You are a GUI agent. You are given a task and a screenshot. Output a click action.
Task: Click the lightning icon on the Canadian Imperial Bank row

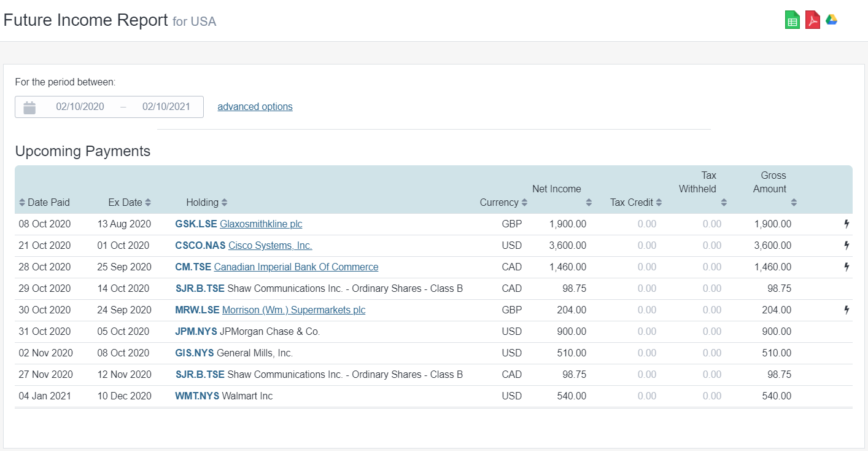(x=847, y=267)
